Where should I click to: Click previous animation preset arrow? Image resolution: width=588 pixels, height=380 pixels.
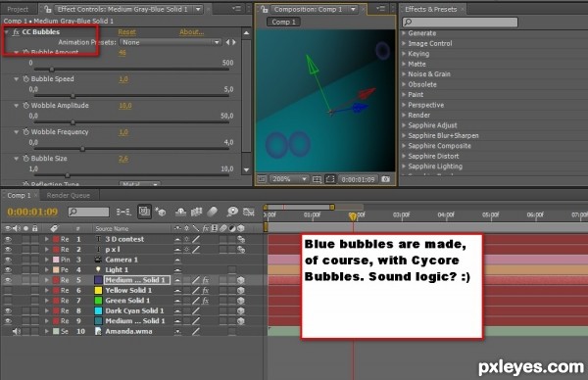tap(227, 42)
